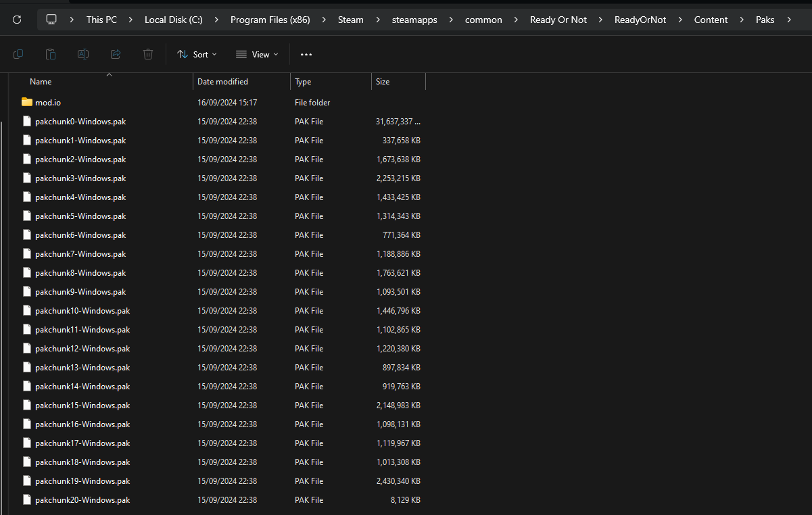This screenshot has height=515, width=812.
Task: Select pakchunk18-Windows.pak file name
Action: (x=82, y=462)
